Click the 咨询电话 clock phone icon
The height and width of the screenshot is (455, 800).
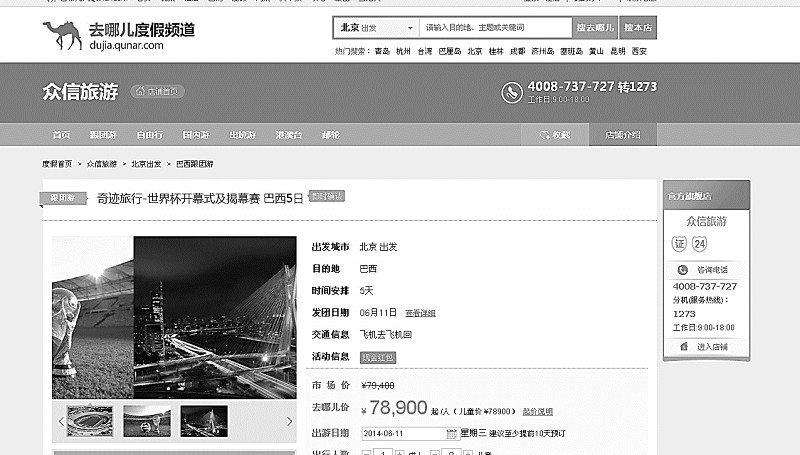point(682,270)
